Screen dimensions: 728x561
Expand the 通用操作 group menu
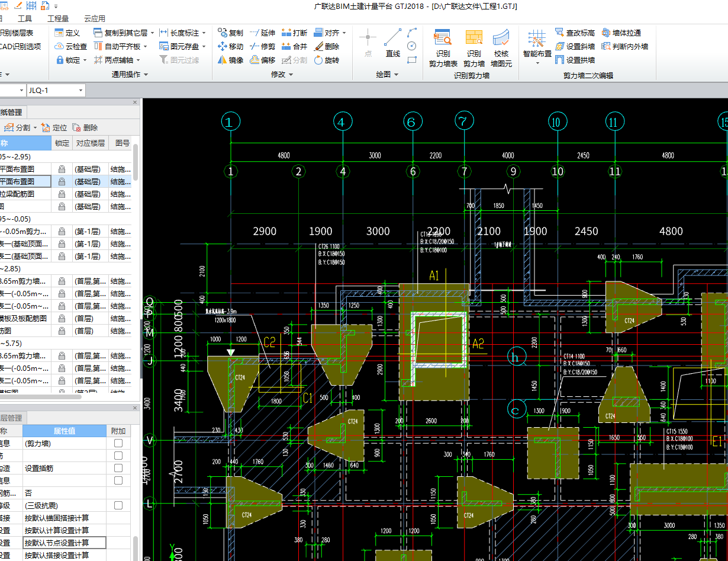130,75
